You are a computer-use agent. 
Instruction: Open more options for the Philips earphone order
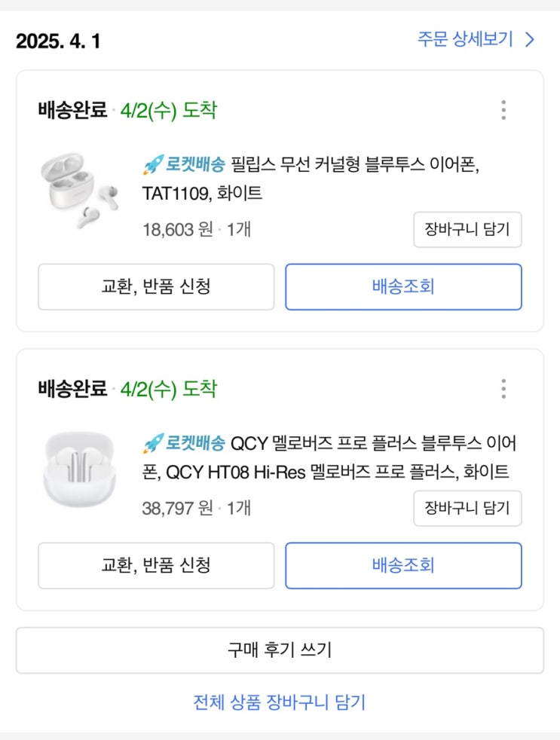503,111
